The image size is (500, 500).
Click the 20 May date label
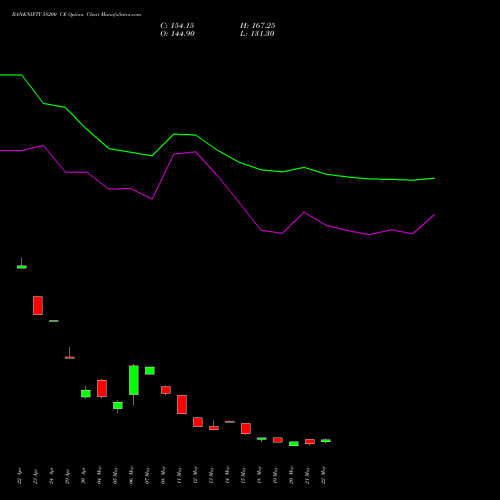pos(292,475)
